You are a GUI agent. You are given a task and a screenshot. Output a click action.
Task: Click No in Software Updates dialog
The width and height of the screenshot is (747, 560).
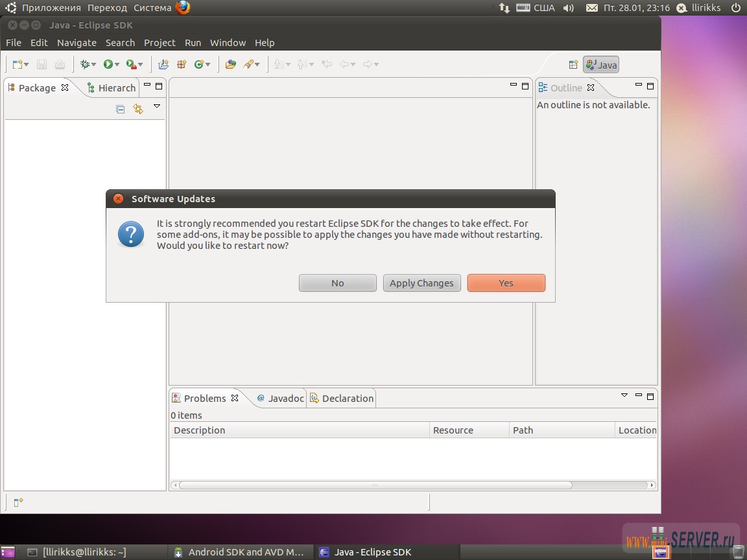[x=337, y=283]
